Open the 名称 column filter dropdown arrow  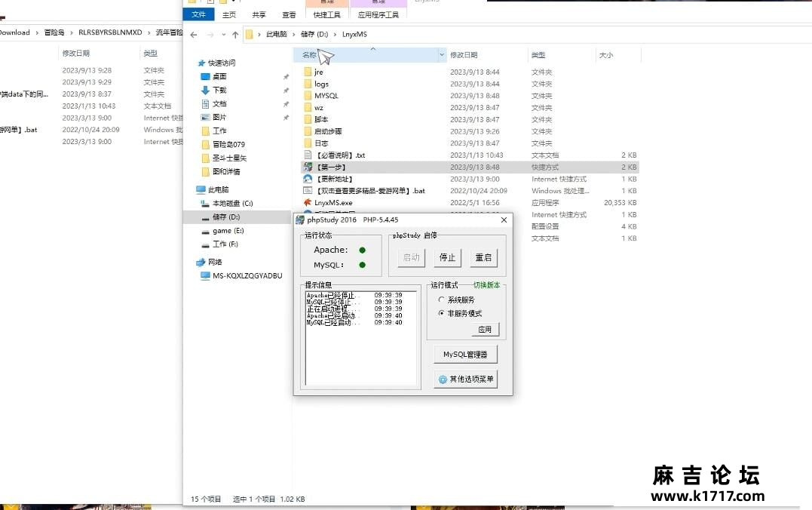tap(442, 54)
